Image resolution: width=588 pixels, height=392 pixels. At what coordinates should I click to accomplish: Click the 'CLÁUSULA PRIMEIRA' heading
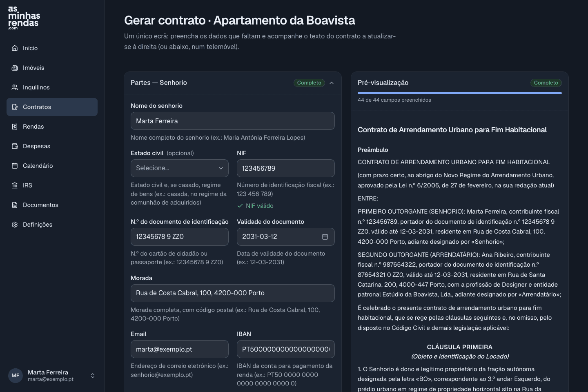460,347
